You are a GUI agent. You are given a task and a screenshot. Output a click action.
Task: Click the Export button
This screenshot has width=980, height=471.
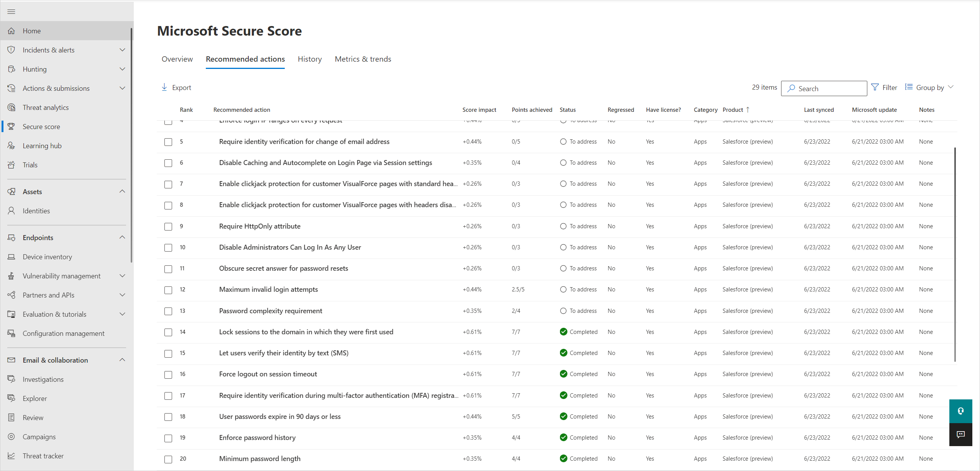177,87
